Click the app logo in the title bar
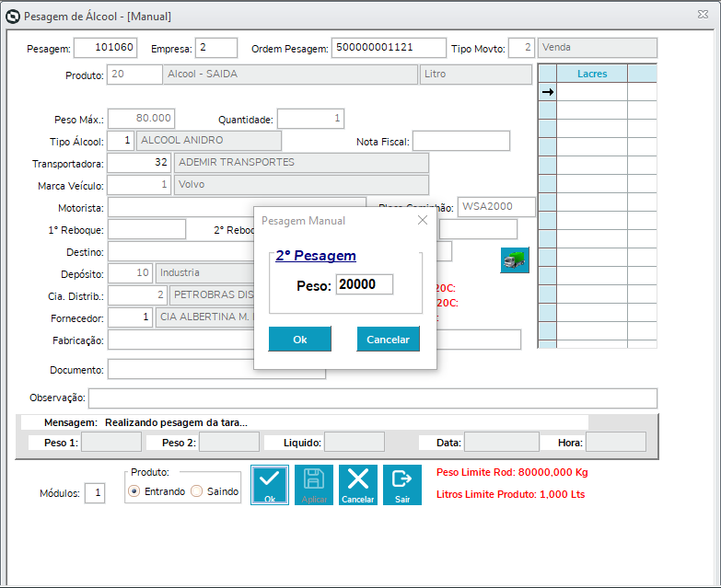721x588 pixels. (x=13, y=17)
